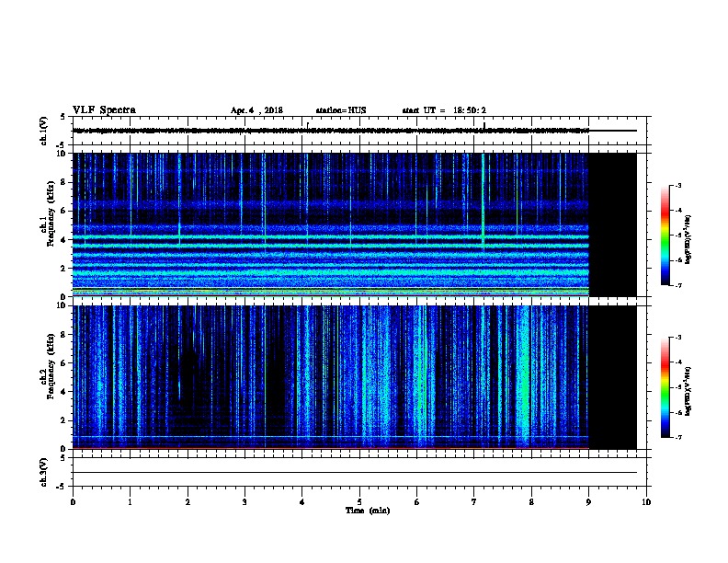Image resolution: width=728 pixels, height=563 pixels.
Task: Click the ch.3 flat voltage trace
Action: click(x=355, y=473)
